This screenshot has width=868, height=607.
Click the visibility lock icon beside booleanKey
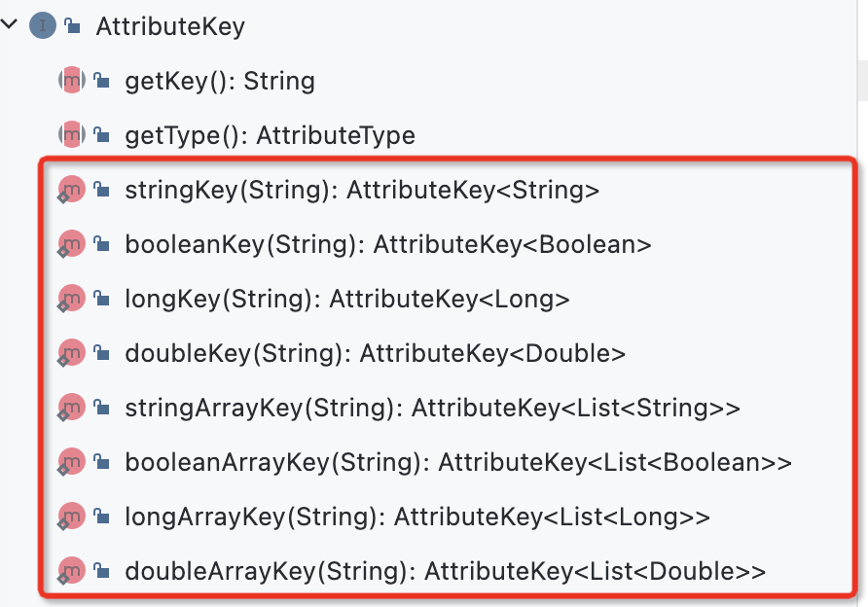tap(101, 244)
